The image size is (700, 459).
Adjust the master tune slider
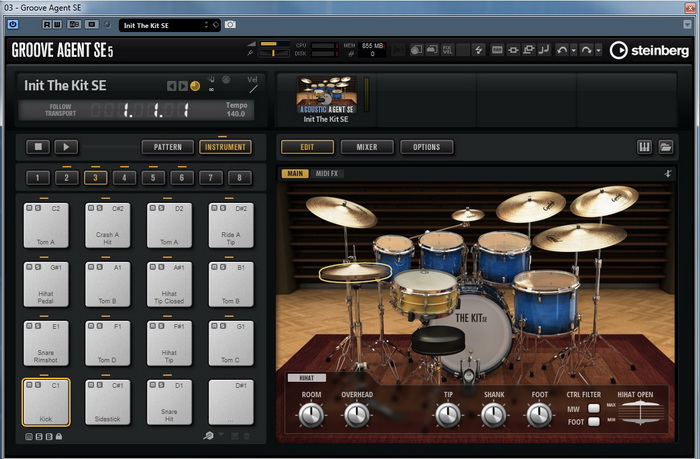275,53
